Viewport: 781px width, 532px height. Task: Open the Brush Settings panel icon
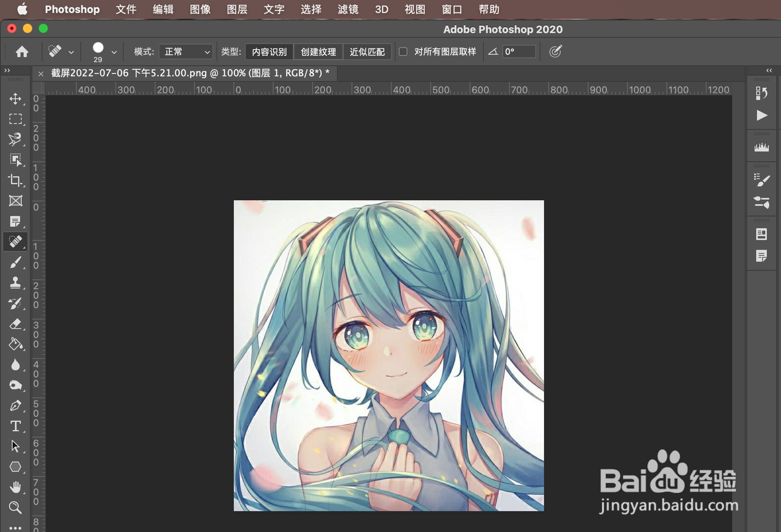point(762,180)
